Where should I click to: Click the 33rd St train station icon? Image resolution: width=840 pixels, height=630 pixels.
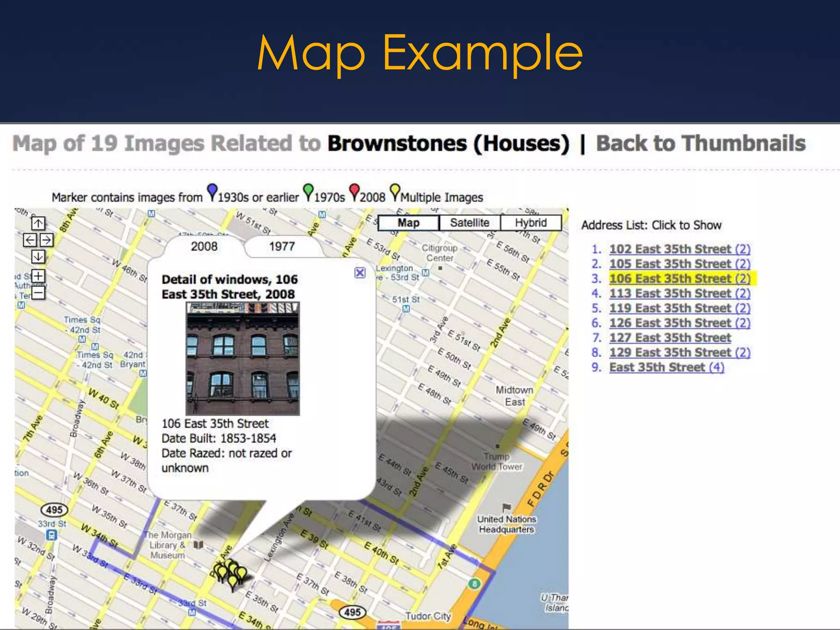[51, 535]
